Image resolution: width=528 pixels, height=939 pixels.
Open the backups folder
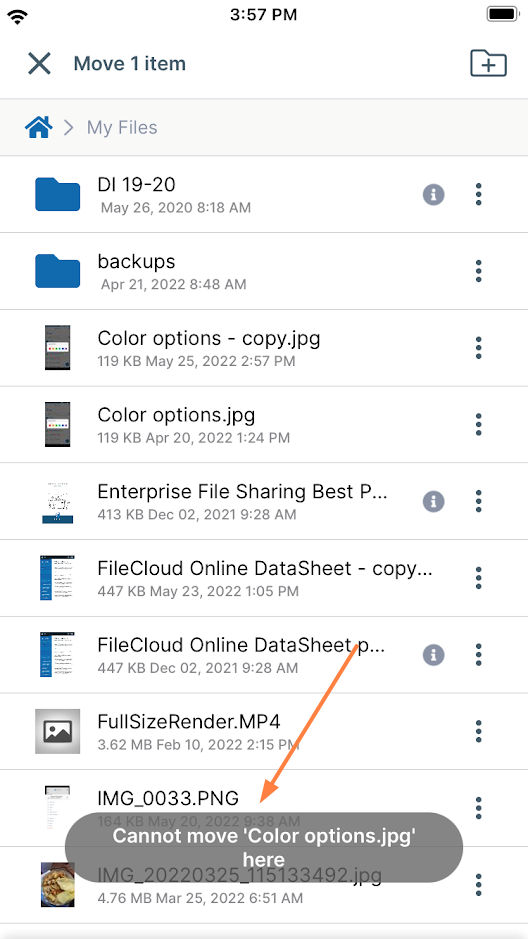pos(264,271)
